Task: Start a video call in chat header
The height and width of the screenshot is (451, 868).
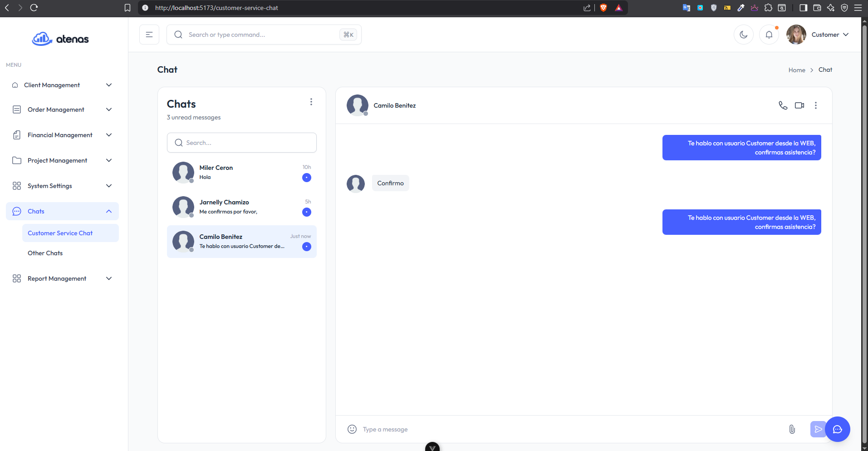Action: 799,105
